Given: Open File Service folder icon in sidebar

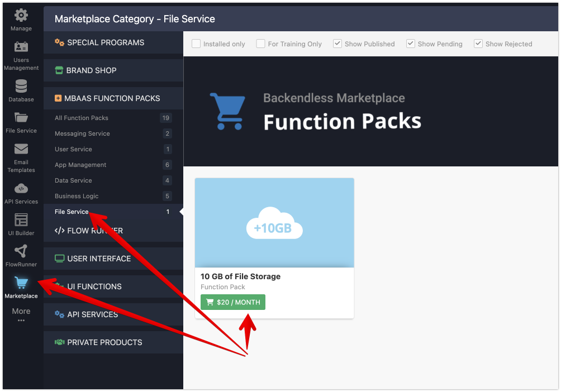Looking at the screenshot, I should point(21,117).
